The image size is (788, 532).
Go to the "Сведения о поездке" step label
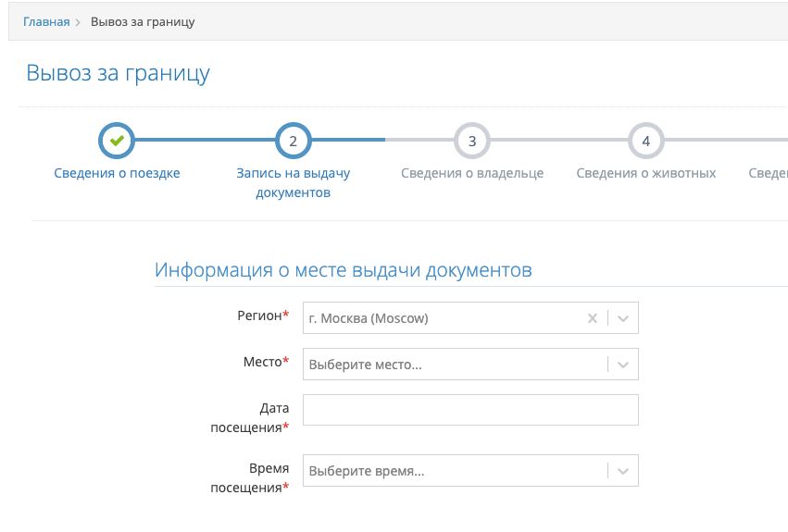pos(117,173)
